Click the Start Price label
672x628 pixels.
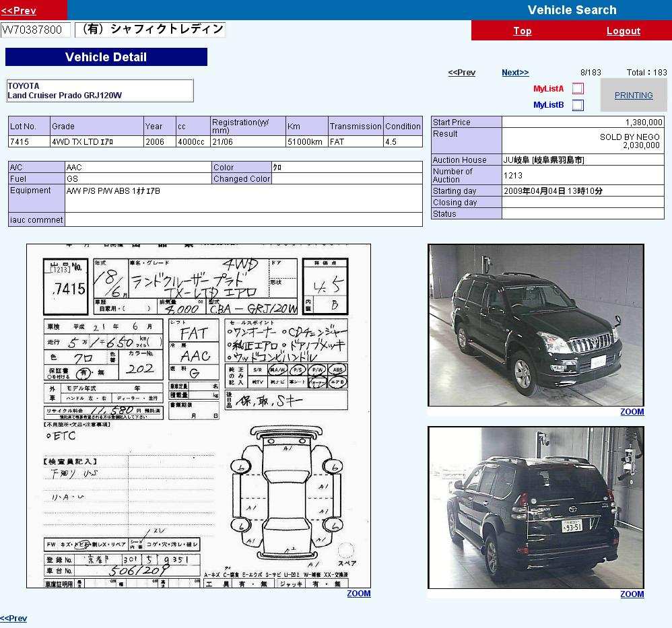(466, 122)
